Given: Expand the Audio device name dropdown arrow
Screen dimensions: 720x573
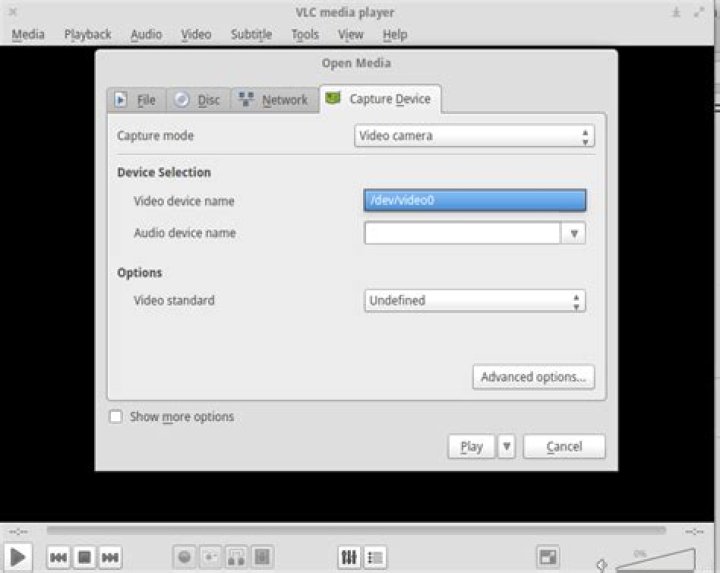Looking at the screenshot, I should tap(574, 233).
